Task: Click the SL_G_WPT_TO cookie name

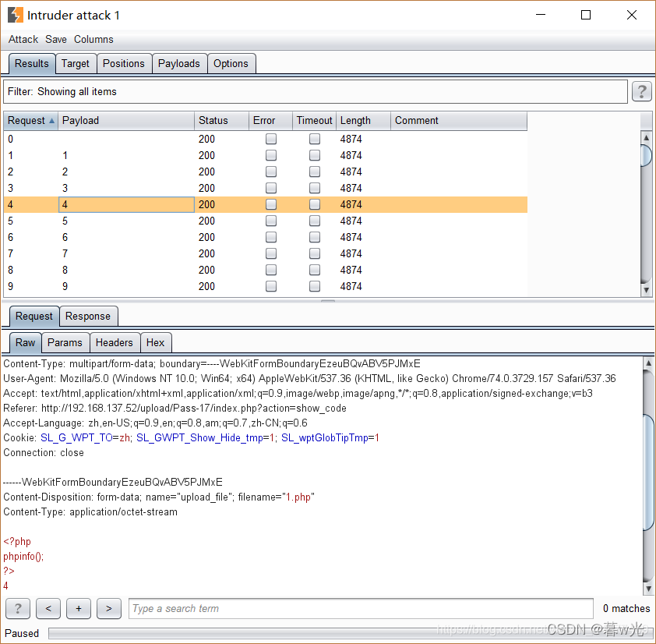Action: (76, 437)
